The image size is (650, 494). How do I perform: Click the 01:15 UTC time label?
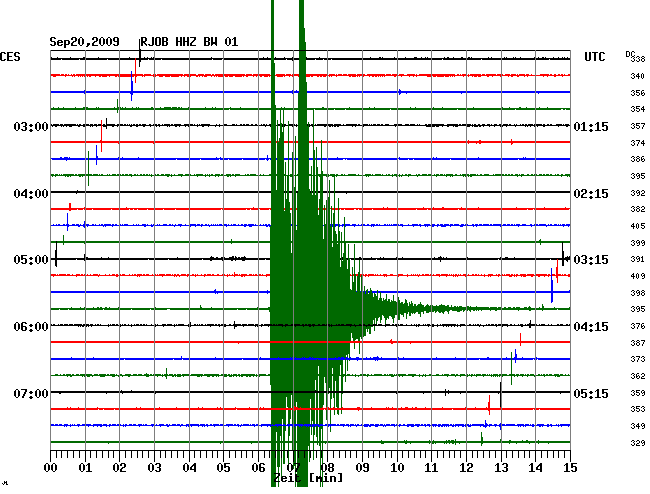[x=591, y=126]
